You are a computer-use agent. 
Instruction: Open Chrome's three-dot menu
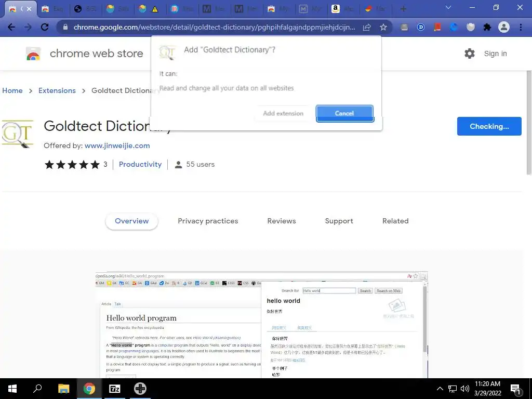click(x=521, y=27)
